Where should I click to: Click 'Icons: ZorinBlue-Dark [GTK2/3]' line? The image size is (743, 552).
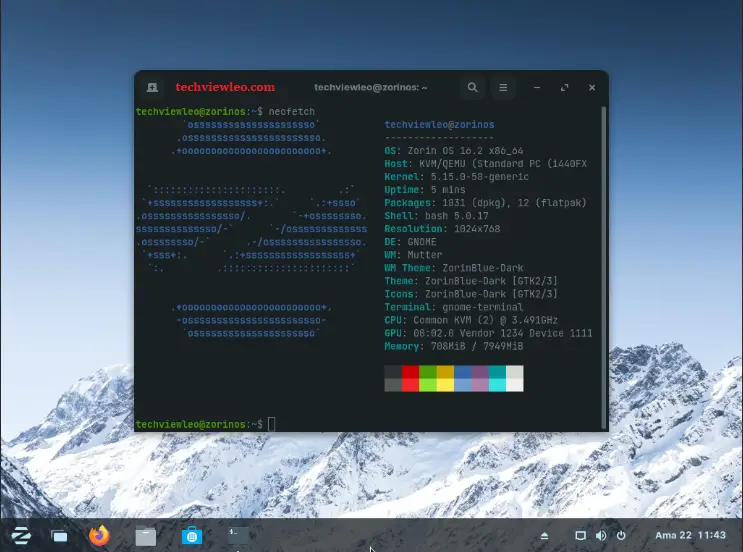(471, 294)
